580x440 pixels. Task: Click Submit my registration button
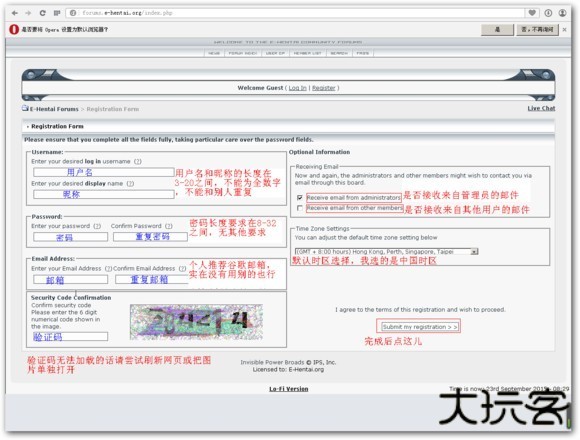(x=419, y=327)
